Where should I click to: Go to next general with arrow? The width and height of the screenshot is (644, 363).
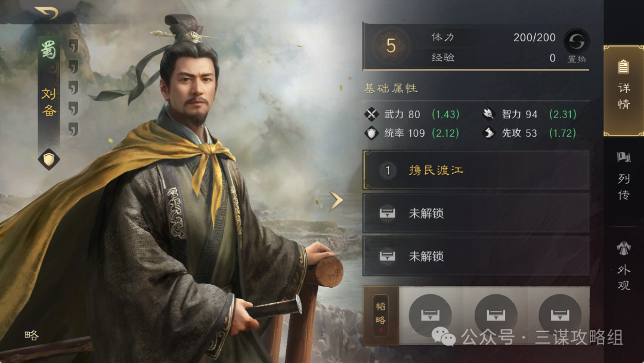point(336,201)
